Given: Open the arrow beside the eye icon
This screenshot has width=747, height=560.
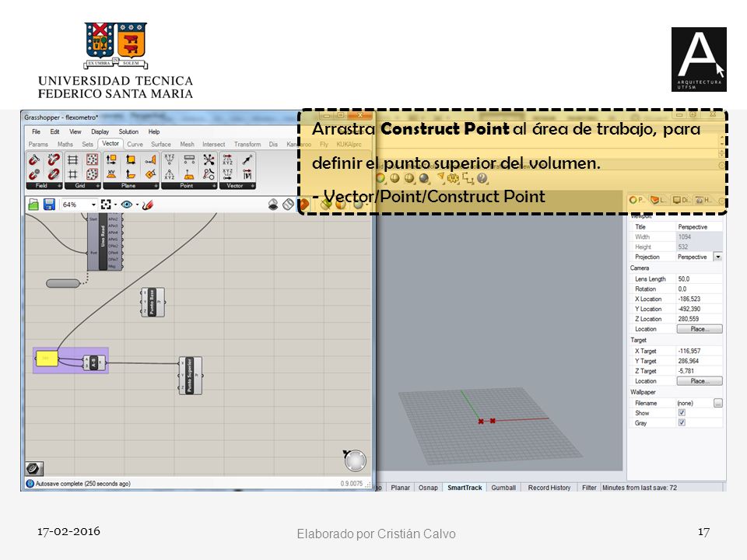Looking at the screenshot, I should [137, 205].
